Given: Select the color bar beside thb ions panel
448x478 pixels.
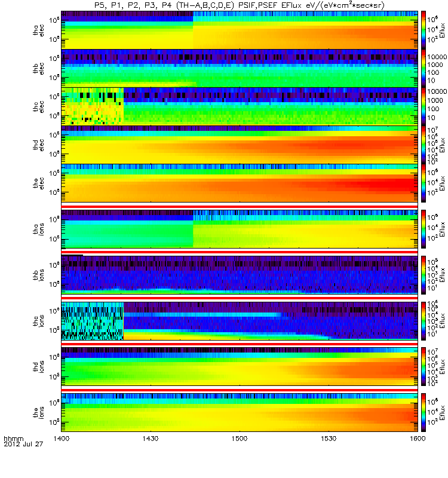Looking at the screenshot, I should 424,275.
